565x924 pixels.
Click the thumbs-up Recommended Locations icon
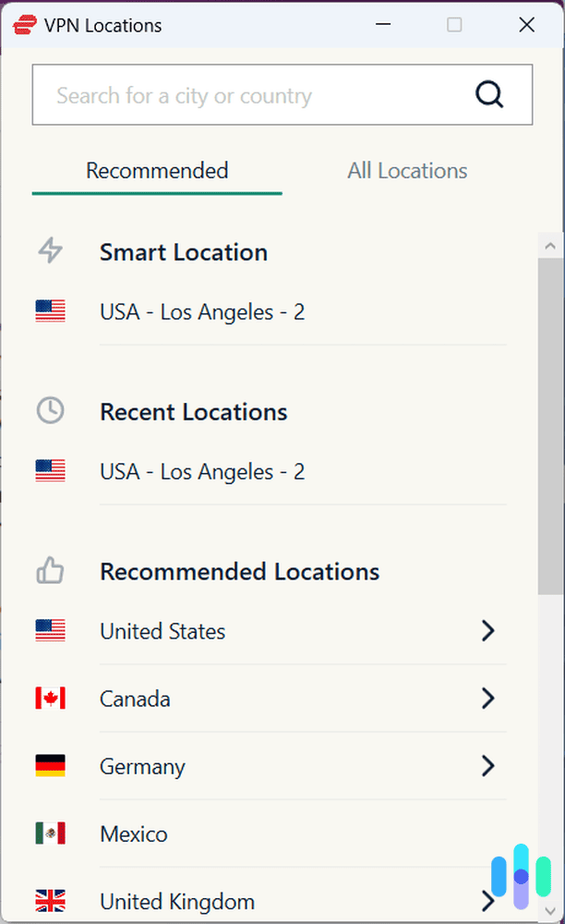(x=49, y=570)
